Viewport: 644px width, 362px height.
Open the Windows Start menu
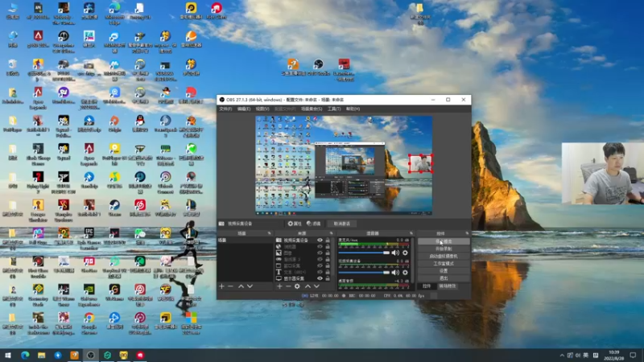(x=8, y=355)
